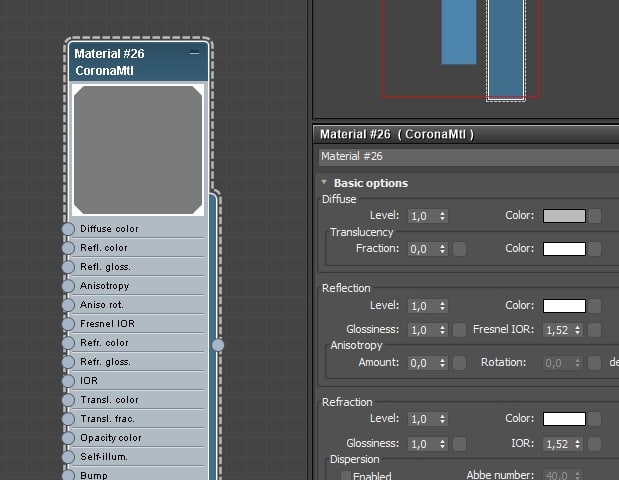Click the Fresnel IOR map slot button
Image resolution: width=619 pixels, height=480 pixels.
coord(595,330)
